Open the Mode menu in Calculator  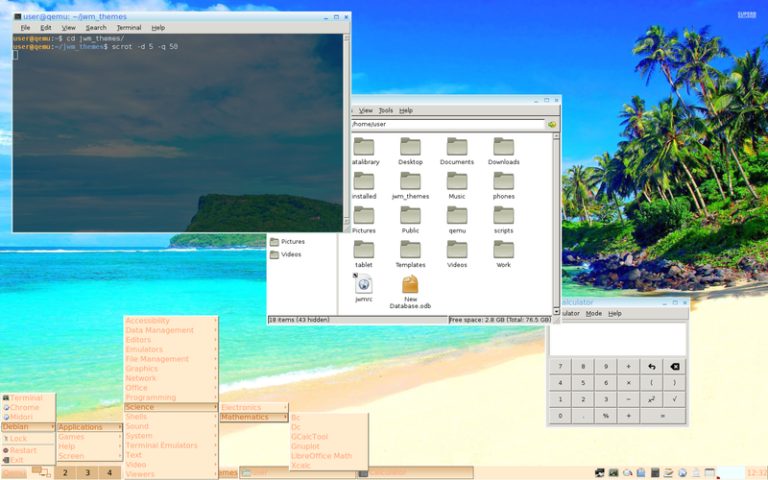click(x=594, y=313)
